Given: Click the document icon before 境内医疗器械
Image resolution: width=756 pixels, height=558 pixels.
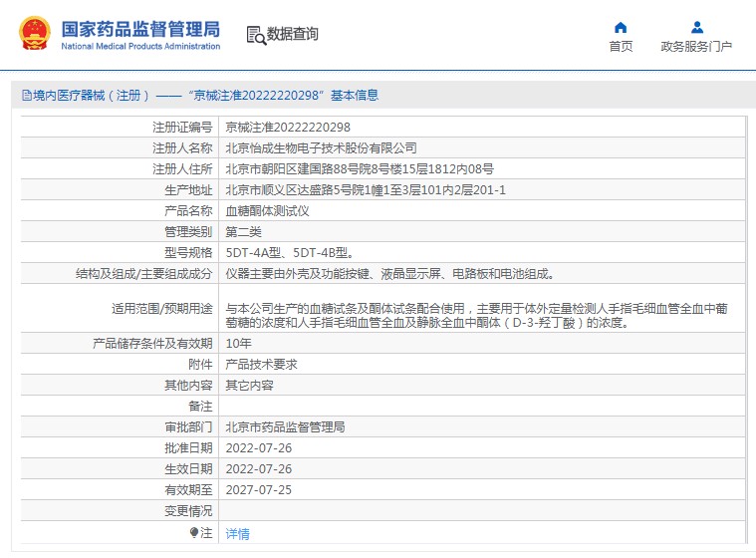Looking at the screenshot, I should 27,96.
